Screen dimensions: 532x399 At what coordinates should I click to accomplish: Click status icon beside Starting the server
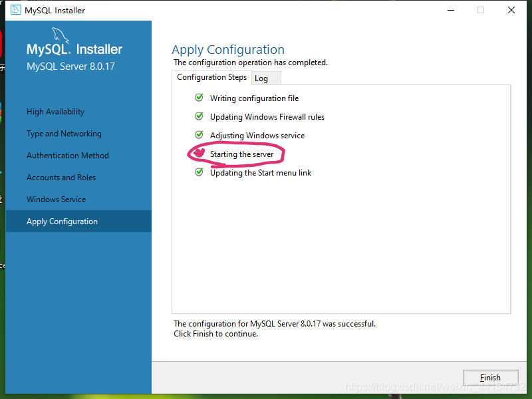point(199,153)
